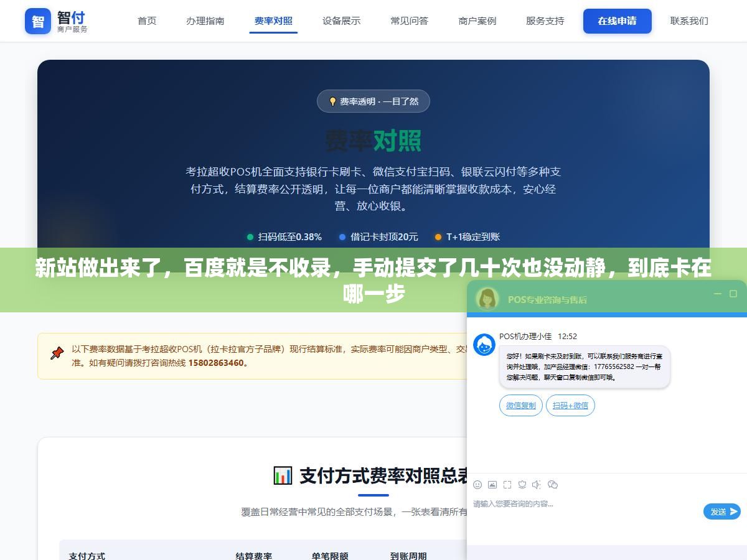The width and height of the screenshot is (747, 560).
Task: Click the 支付方式费率对照总表 heading
Action: coord(384,476)
